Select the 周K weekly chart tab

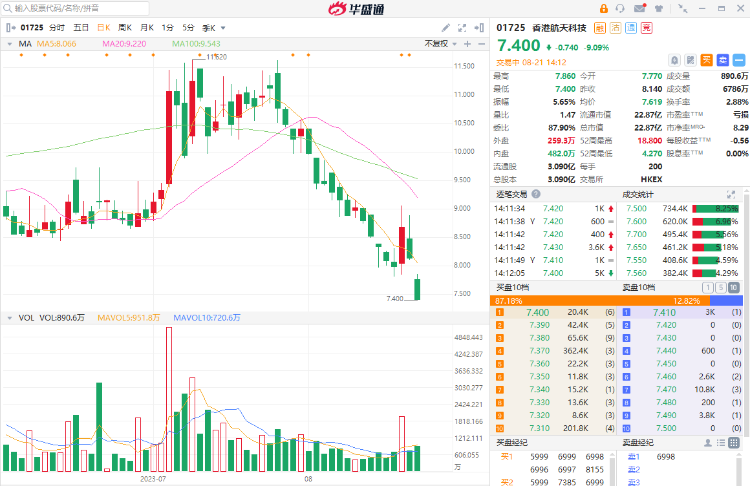(125, 28)
